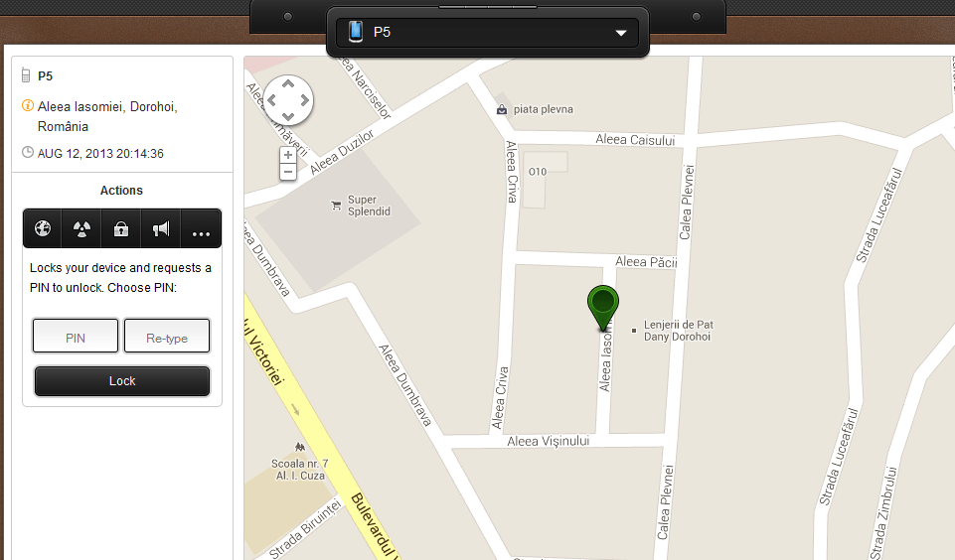The width and height of the screenshot is (955, 560).
Task: Open the three-dots more actions menu
Action: click(201, 231)
